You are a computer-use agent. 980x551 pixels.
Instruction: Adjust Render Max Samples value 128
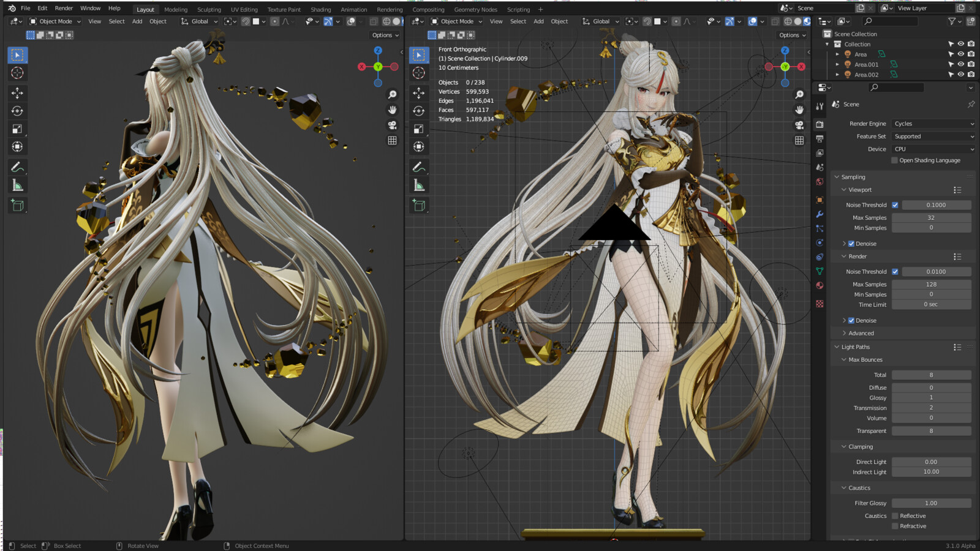coord(931,285)
